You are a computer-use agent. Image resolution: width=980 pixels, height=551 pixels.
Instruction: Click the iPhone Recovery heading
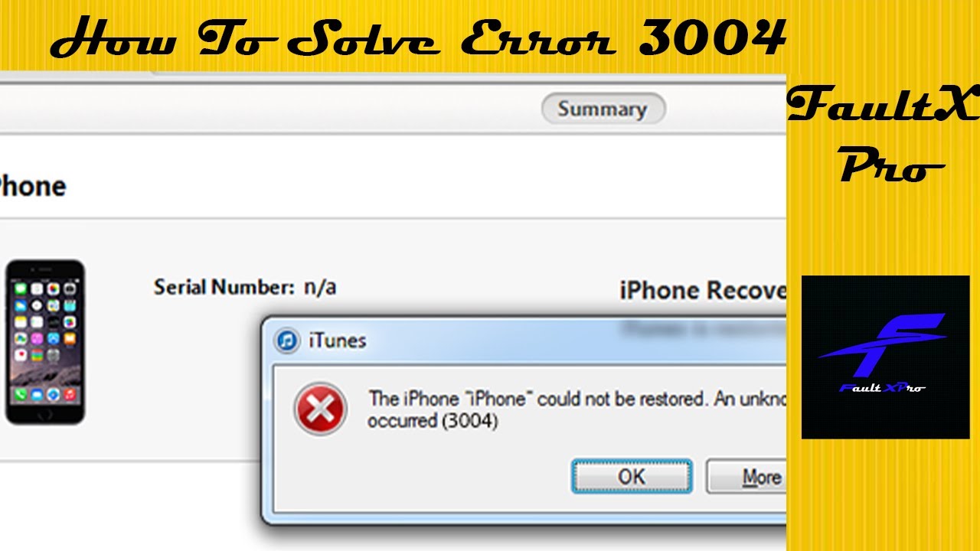tap(703, 291)
